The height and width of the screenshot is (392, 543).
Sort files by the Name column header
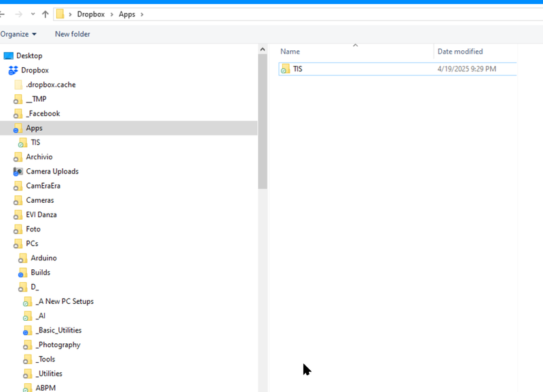290,52
